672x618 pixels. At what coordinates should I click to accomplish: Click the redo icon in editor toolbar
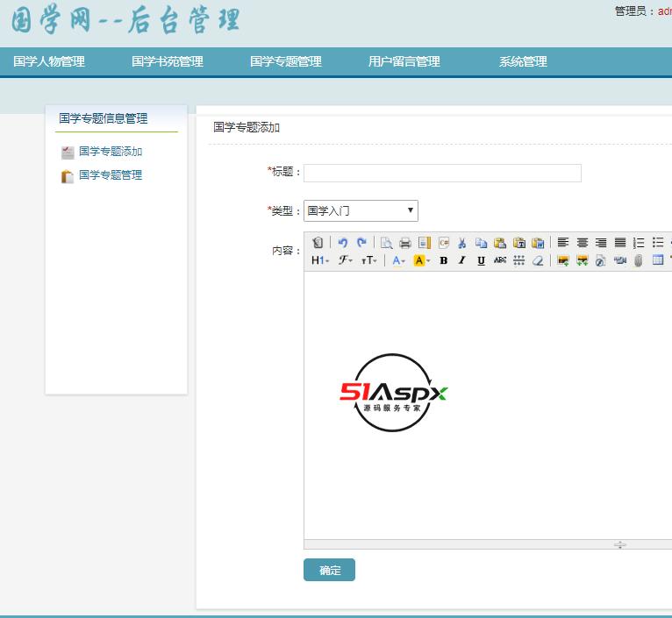pyautogui.click(x=361, y=243)
